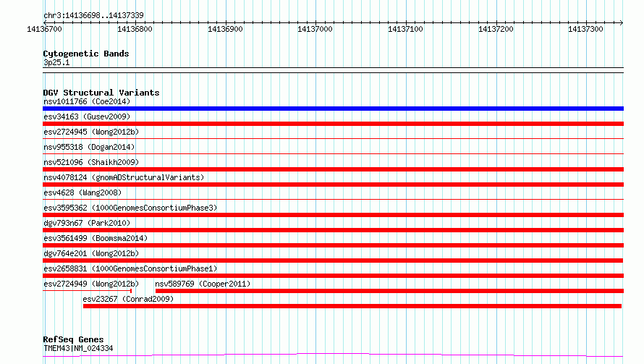Click the esv4628 (Wang2008) label
Viewport: 644px width, 364px height.
(82, 192)
